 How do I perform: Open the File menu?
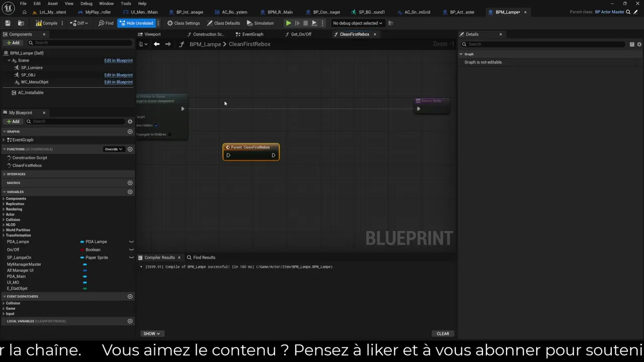pyautogui.click(x=23, y=4)
